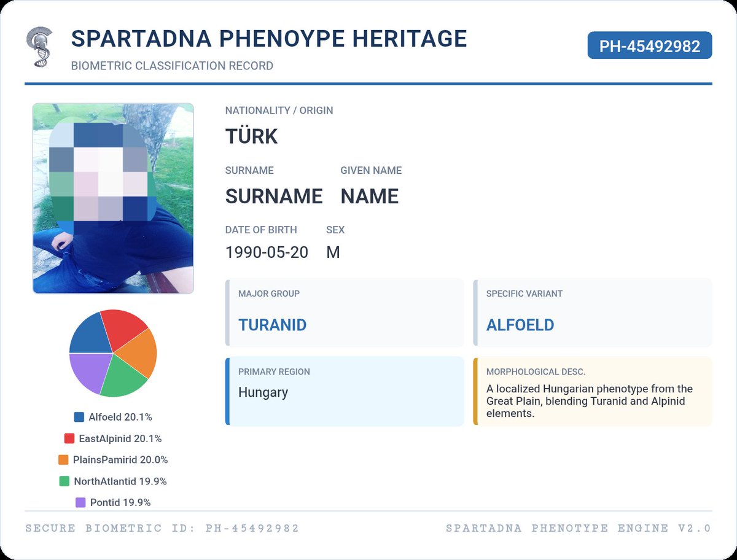Click the 'TURANID' major group value
The width and height of the screenshot is (737, 560).
pyautogui.click(x=273, y=325)
